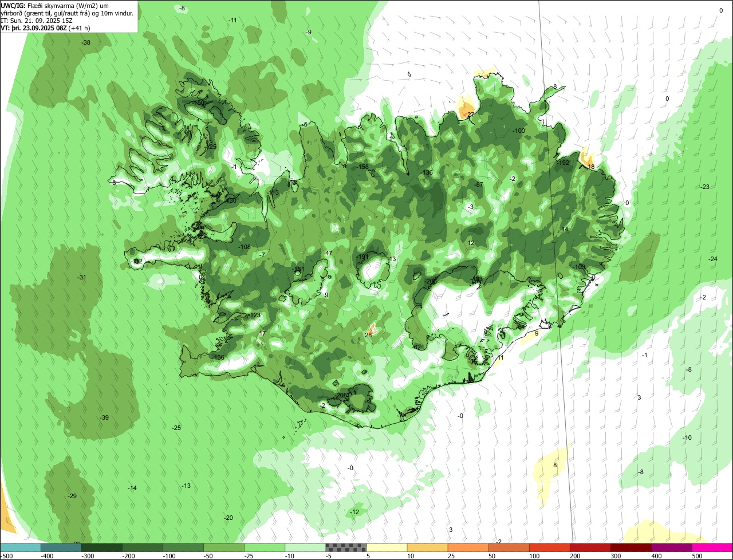
Task: Click the '-151' value on the map
Action: point(298,270)
